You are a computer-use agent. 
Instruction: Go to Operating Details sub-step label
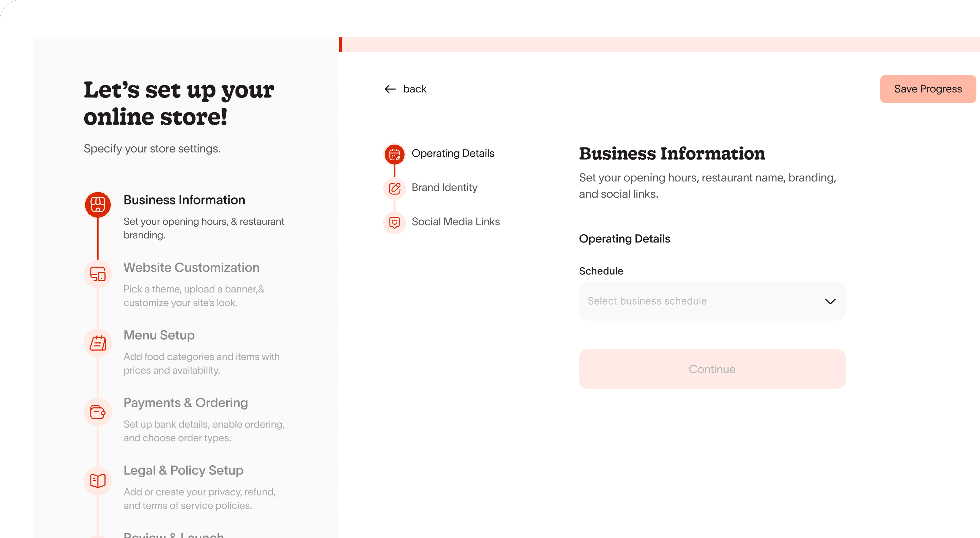click(453, 153)
